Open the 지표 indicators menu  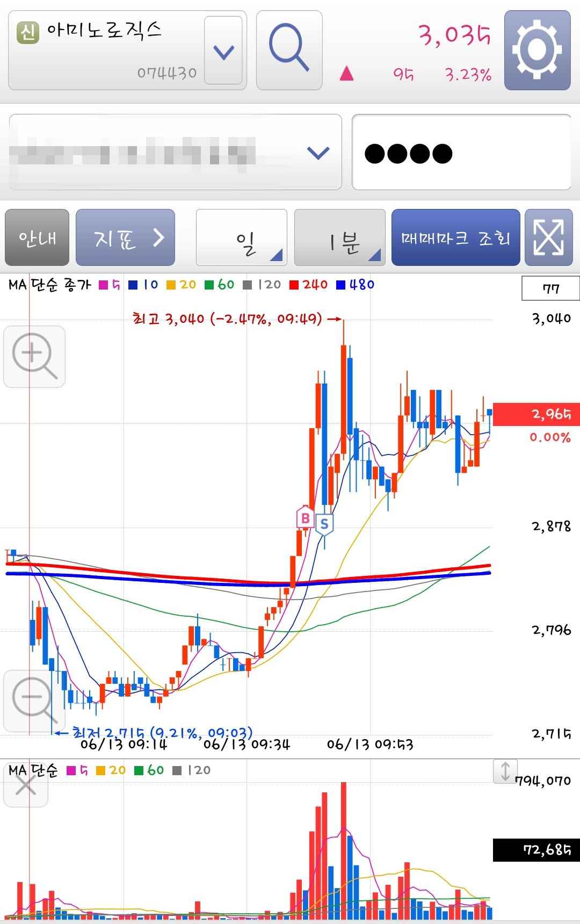point(125,237)
